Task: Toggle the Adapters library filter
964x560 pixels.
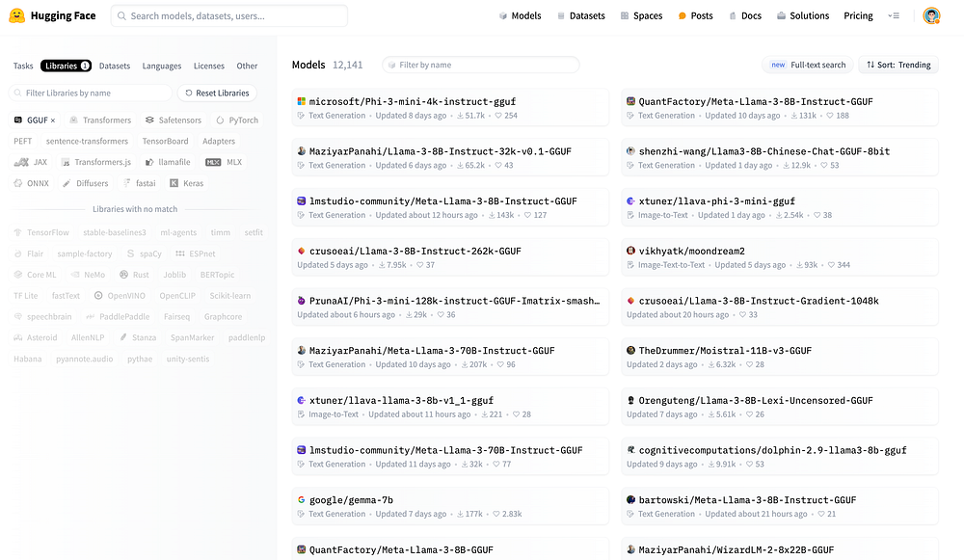Action: (x=219, y=141)
